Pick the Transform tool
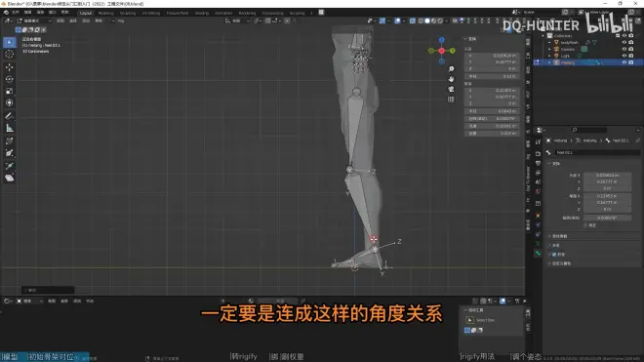Screen dimensions: 644x362 click(9, 102)
